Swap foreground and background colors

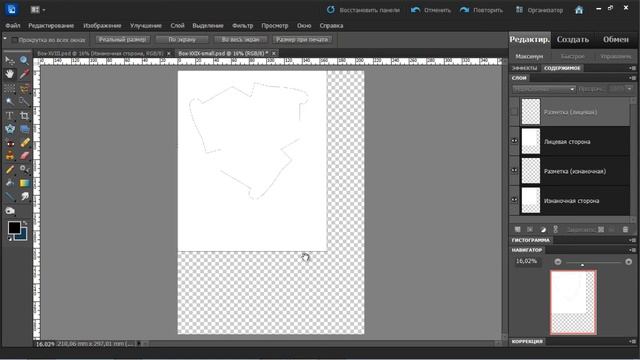25,223
